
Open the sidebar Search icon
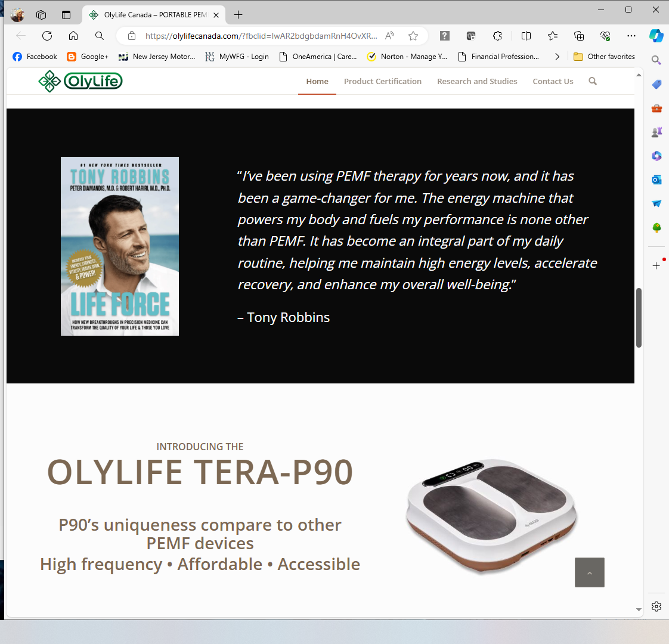point(656,60)
